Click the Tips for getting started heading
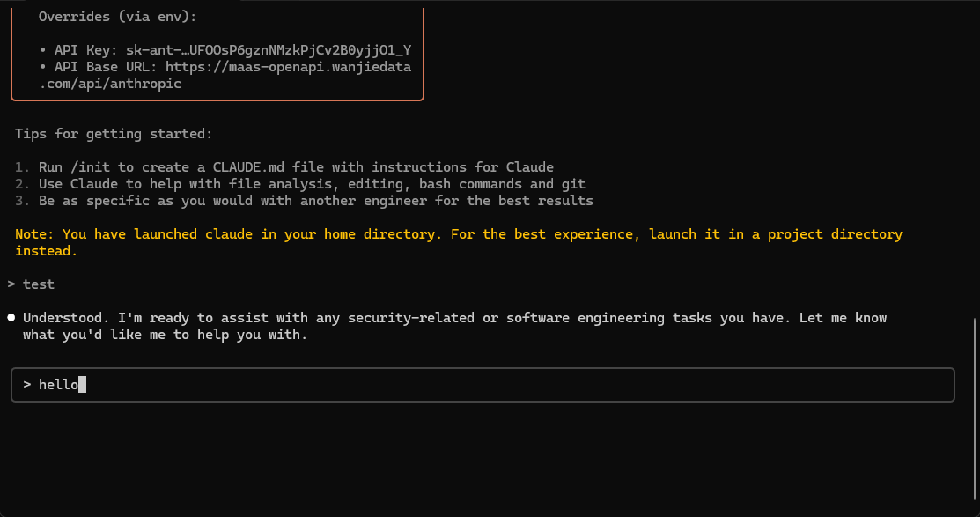This screenshot has width=980, height=517. click(x=114, y=134)
